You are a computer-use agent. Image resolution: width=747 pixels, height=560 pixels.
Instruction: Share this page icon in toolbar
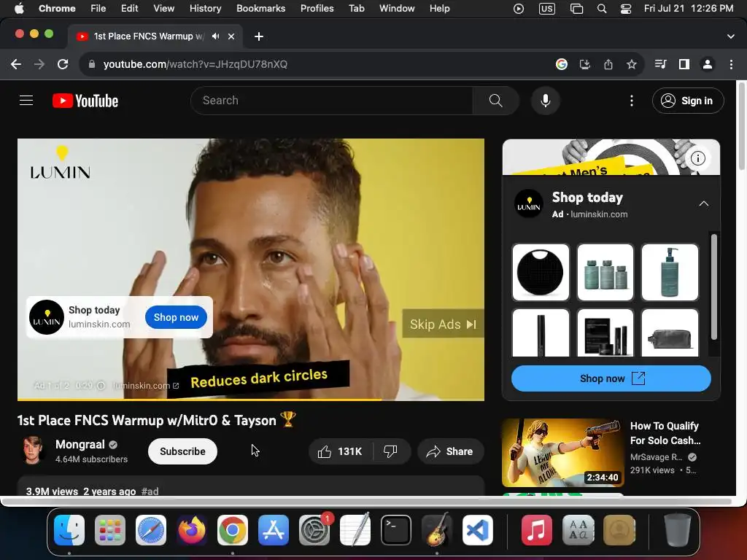[608, 64]
